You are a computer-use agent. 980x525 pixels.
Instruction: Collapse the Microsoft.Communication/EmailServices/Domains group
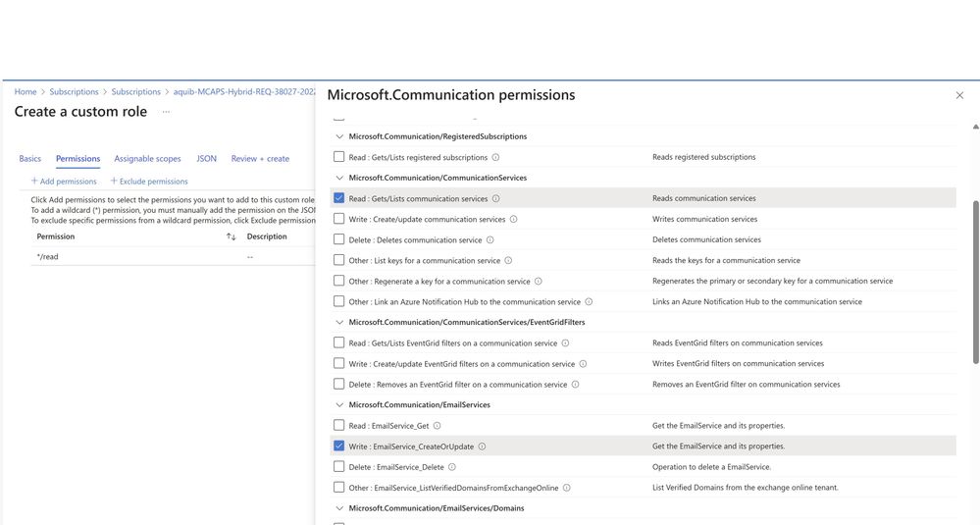(x=339, y=508)
